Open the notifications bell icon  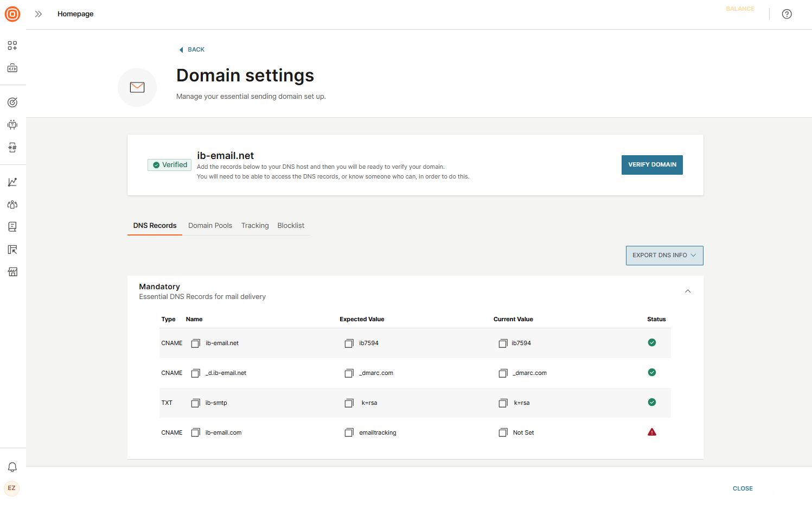point(11,467)
